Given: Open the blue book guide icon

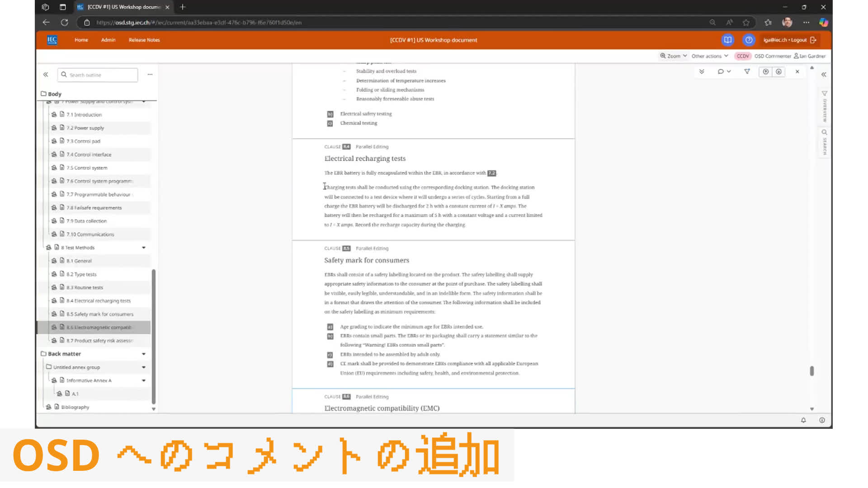Looking at the screenshot, I should coord(727,40).
